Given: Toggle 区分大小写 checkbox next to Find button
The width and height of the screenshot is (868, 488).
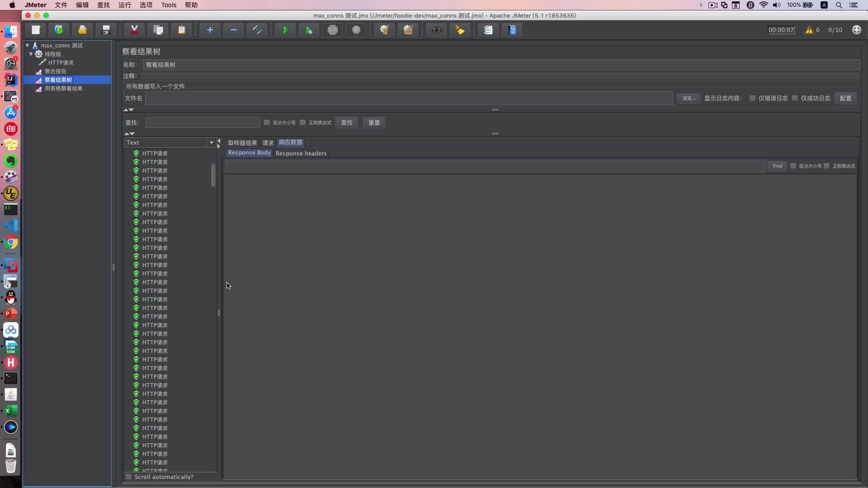Looking at the screenshot, I should coord(793,166).
